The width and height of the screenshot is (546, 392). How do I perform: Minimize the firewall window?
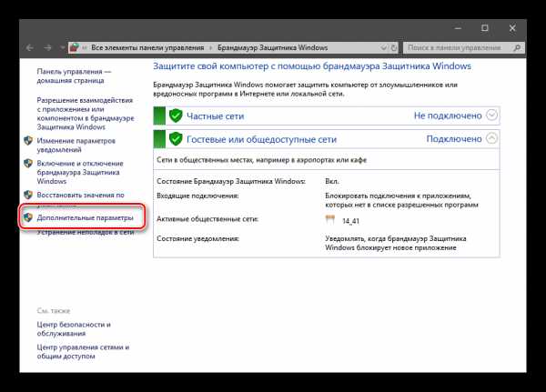459,28
